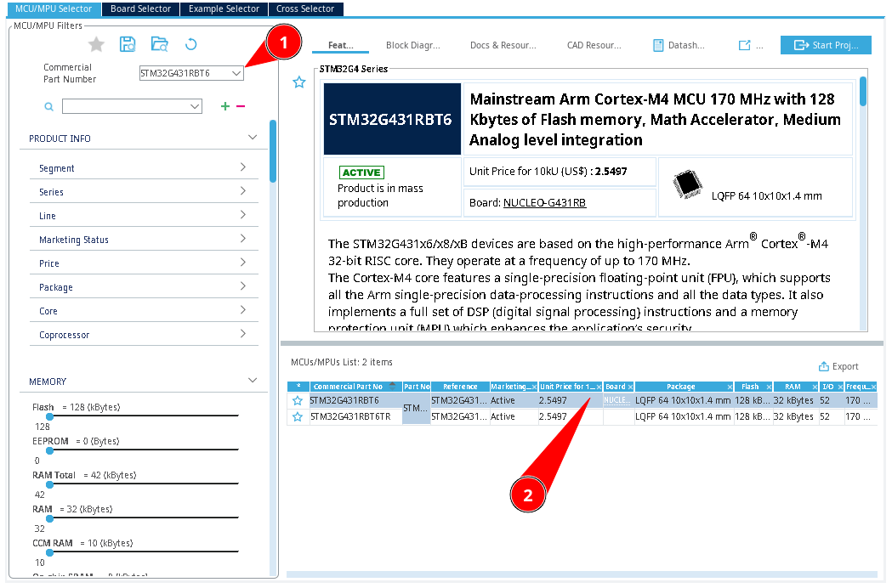The height and width of the screenshot is (588, 892).
Task: Click the filters panel vertical scrollbar
Action: click(x=273, y=150)
